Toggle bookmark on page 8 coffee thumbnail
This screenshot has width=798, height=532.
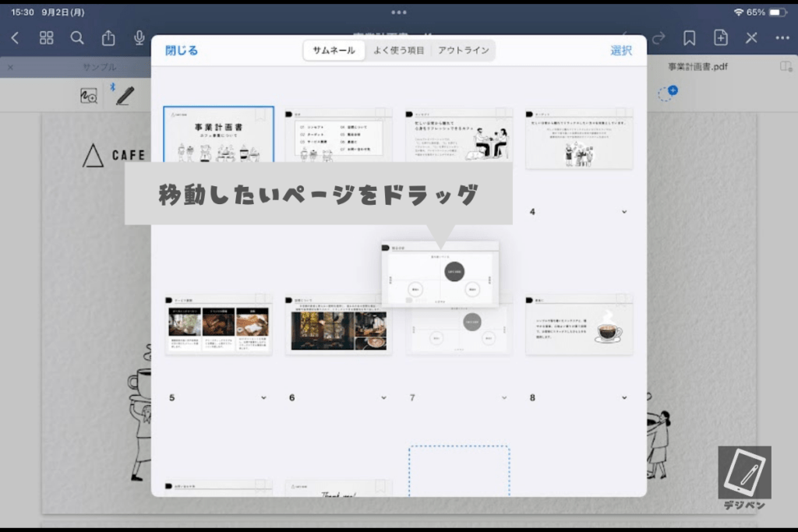tap(620, 300)
